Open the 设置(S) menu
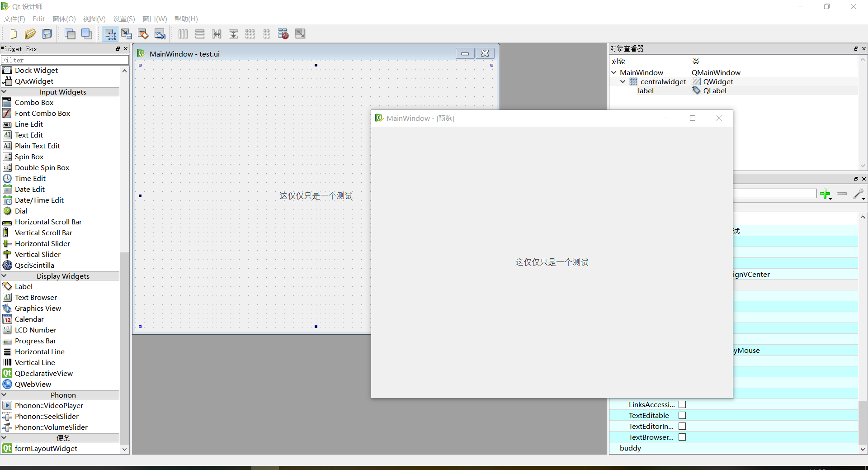This screenshot has width=868, height=470. pos(123,19)
